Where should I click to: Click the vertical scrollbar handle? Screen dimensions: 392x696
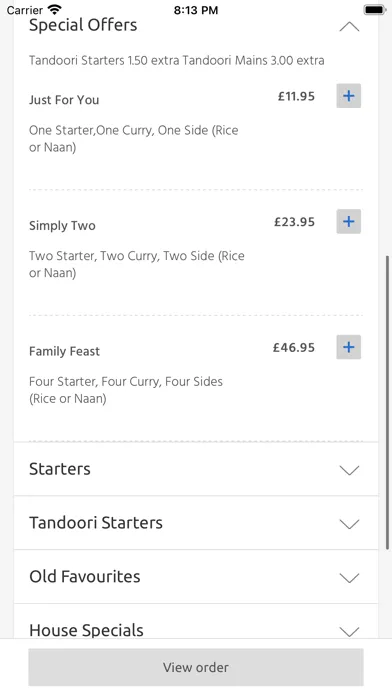(x=388, y=403)
